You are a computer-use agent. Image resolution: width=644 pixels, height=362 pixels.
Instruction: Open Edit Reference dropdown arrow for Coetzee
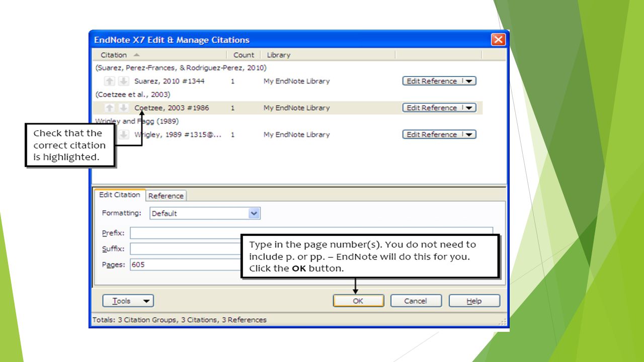pos(469,108)
